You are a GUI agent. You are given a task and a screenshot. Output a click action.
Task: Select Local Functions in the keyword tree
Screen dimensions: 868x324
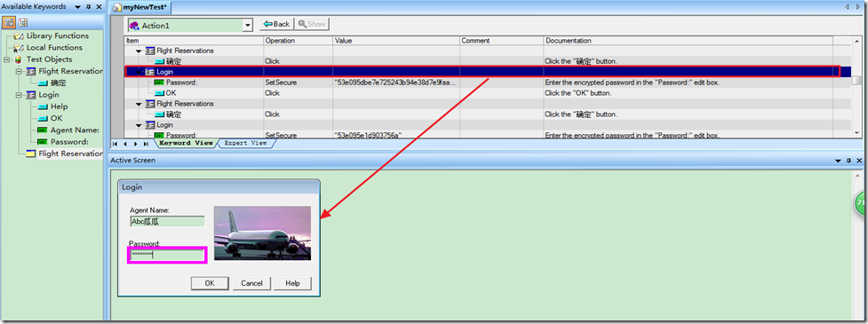[x=54, y=48]
